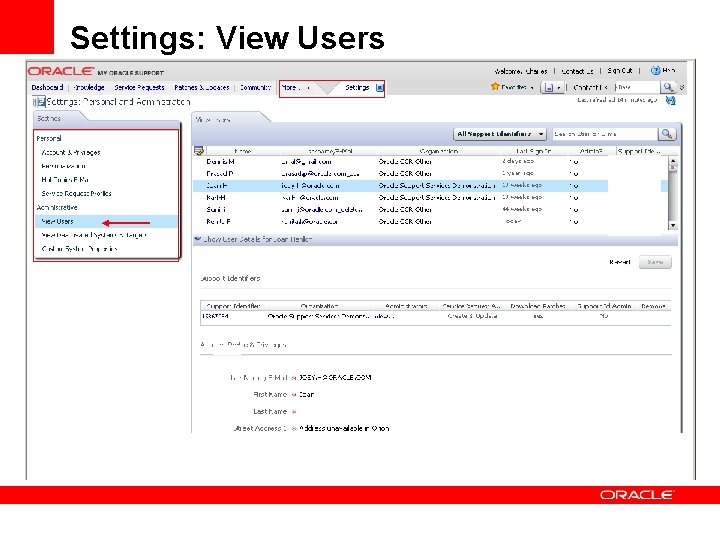The image size is (720, 540).
Task: Open the Settings tab label
Action: tap(357, 87)
